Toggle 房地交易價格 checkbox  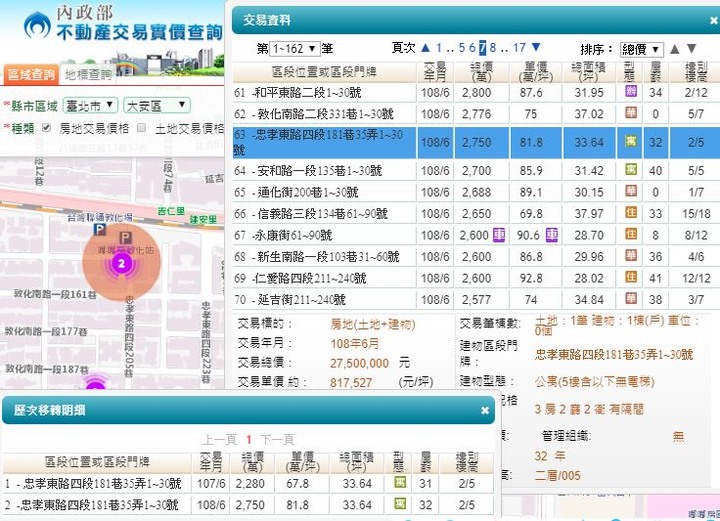[x=46, y=128]
